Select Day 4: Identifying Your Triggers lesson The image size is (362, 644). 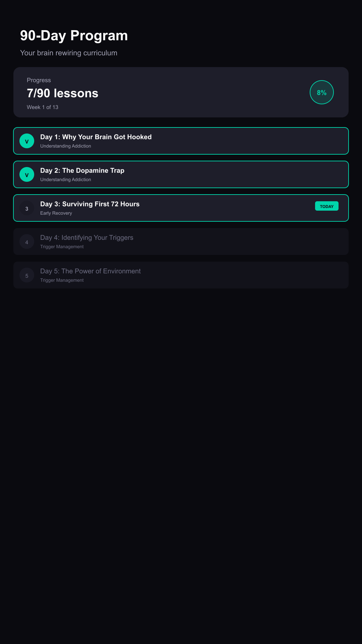click(86, 237)
